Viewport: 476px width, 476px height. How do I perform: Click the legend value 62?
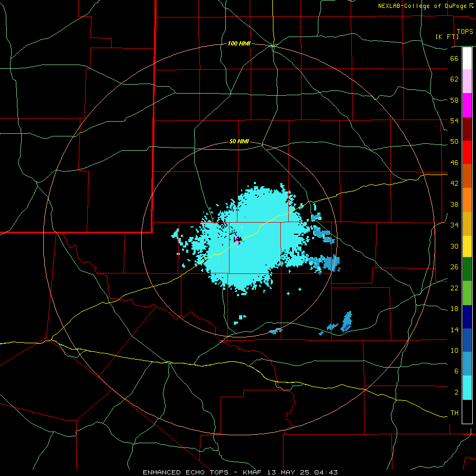point(454,79)
